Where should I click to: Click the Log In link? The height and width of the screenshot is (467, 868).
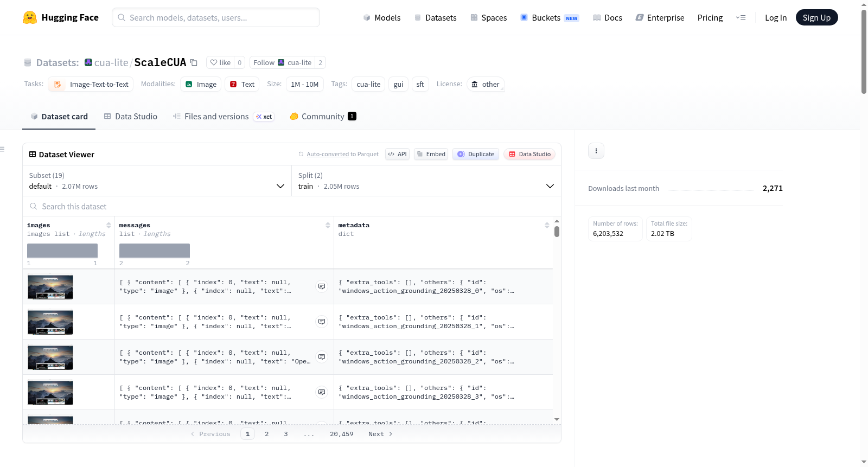pos(776,17)
